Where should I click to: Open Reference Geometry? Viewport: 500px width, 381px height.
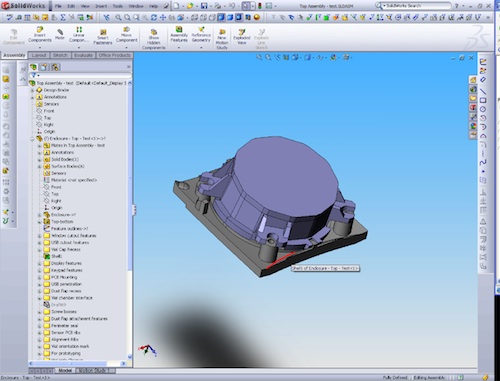(201, 35)
